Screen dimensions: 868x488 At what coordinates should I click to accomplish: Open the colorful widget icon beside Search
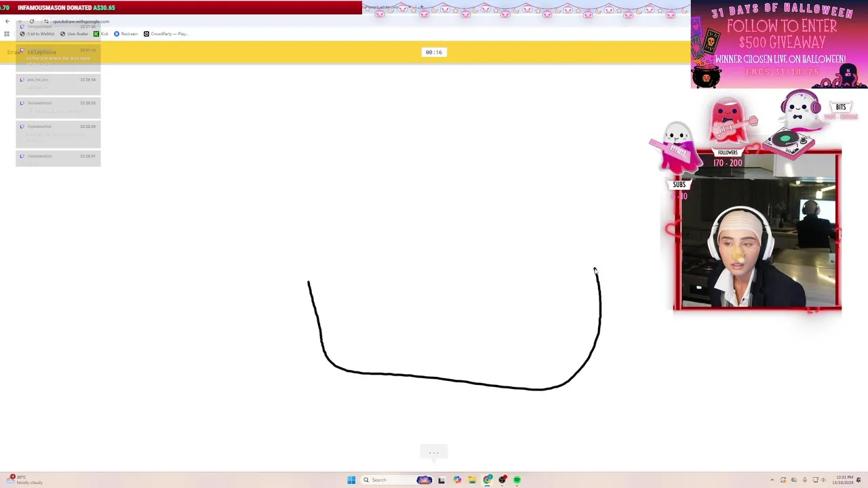[425, 480]
